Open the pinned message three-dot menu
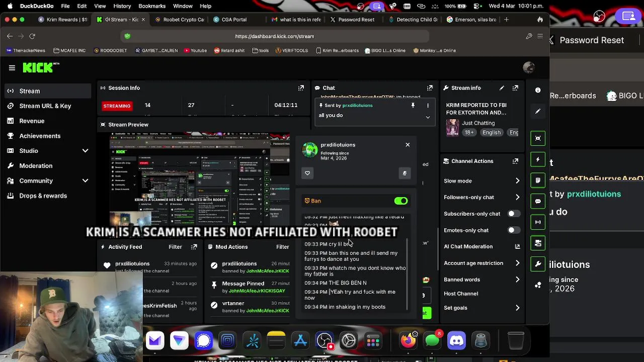Viewport: 644px width, 362px height. point(428,105)
